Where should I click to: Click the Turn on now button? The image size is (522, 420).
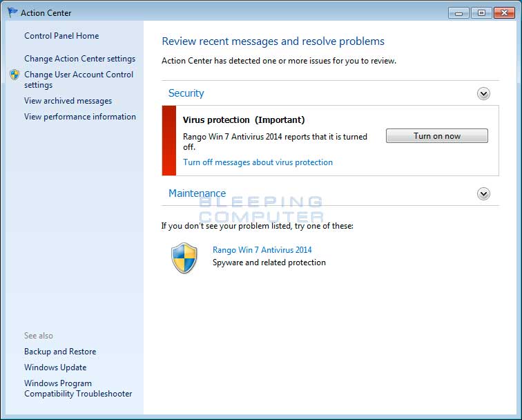point(437,136)
